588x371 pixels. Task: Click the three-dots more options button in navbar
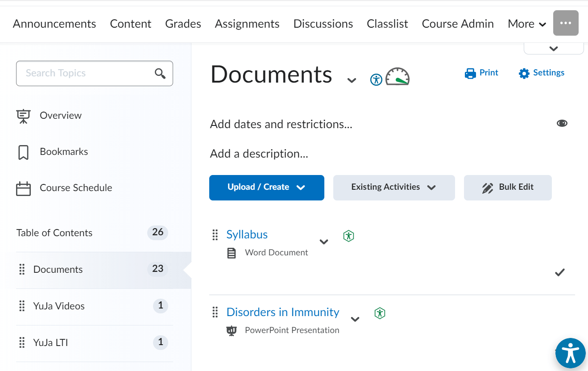coord(566,23)
